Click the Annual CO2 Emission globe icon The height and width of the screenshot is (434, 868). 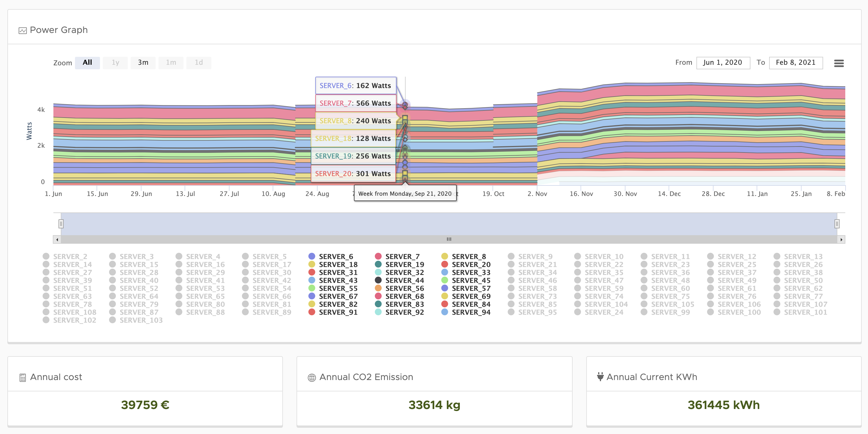click(312, 378)
